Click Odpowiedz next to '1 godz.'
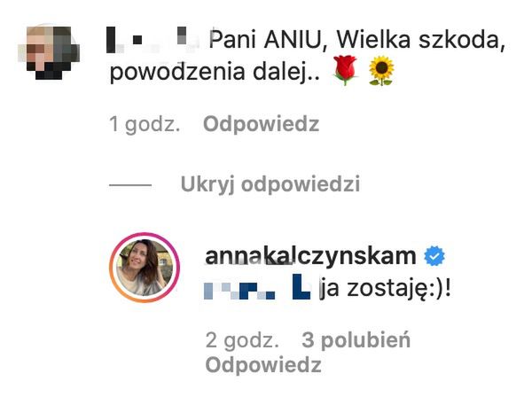 tap(261, 124)
